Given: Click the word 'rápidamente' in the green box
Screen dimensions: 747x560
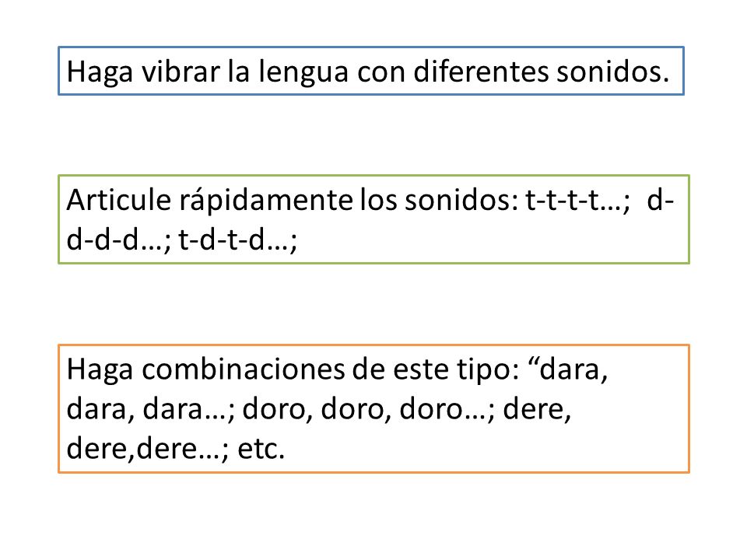Looking at the screenshot, I should (x=265, y=201).
